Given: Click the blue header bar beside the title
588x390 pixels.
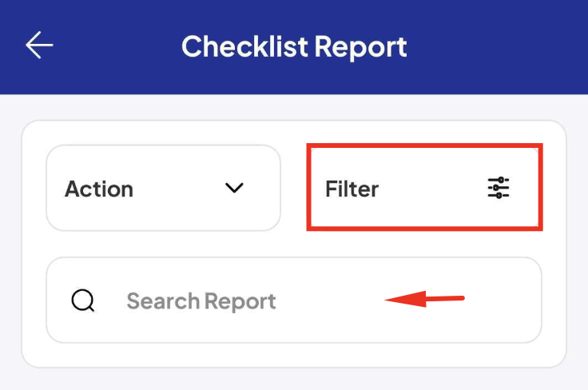Looking at the screenshot, I should 495,47.
